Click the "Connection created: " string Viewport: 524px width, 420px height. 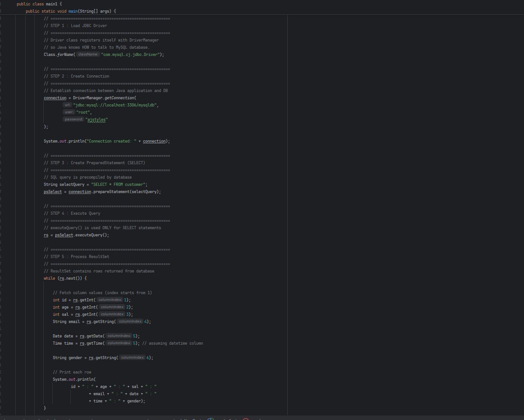(111, 141)
